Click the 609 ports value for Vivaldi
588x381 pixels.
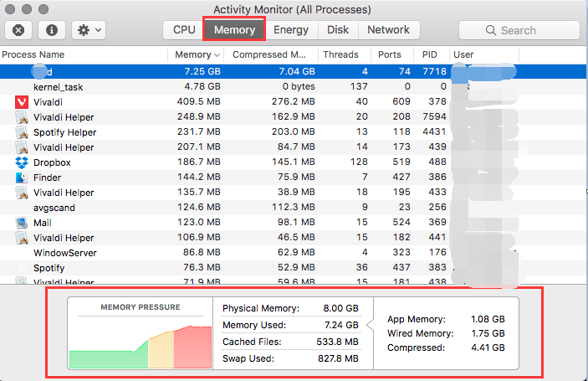(401, 101)
